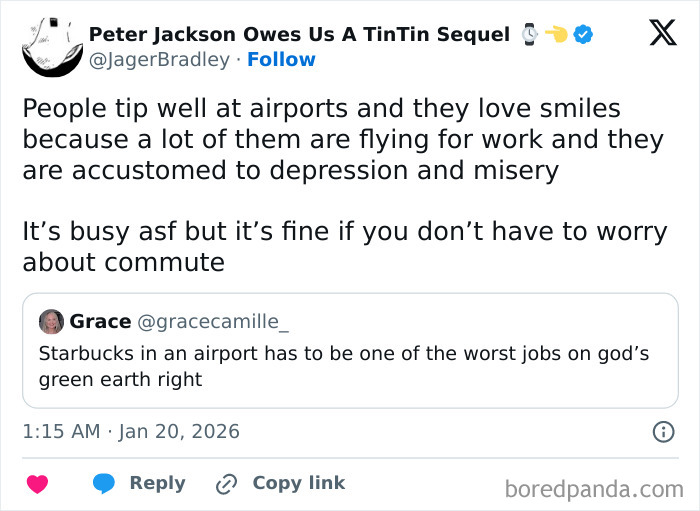700x511 pixels.
Task: Click the blue reply bubble icon
Action: (x=104, y=484)
